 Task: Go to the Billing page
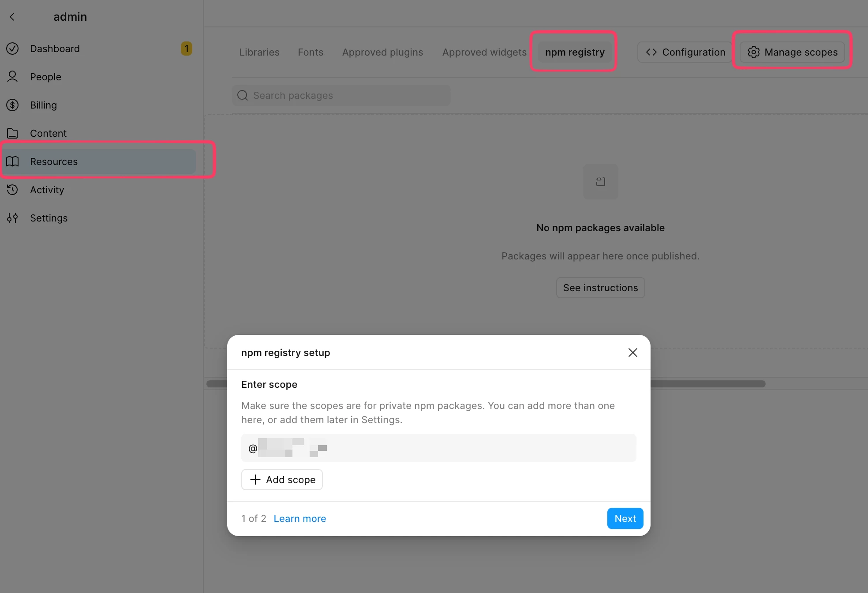point(43,105)
